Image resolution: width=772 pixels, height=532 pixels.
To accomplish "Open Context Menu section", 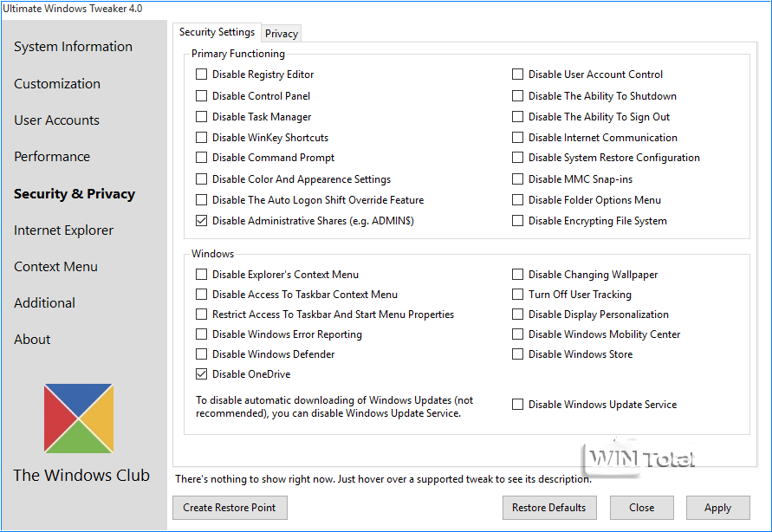I will [55, 267].
